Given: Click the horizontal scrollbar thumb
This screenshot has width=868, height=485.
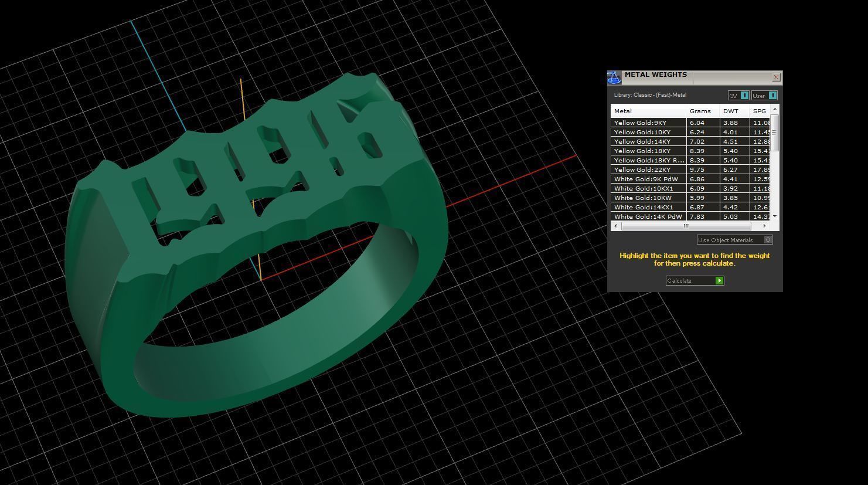Looking at the screenshot, I should point(686,226).
